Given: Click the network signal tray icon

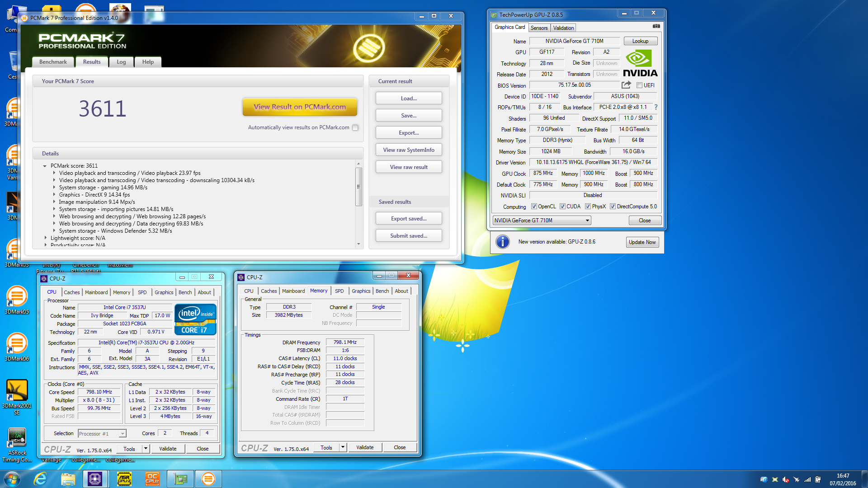Looking at the screenshot, I should coord(807,479).
